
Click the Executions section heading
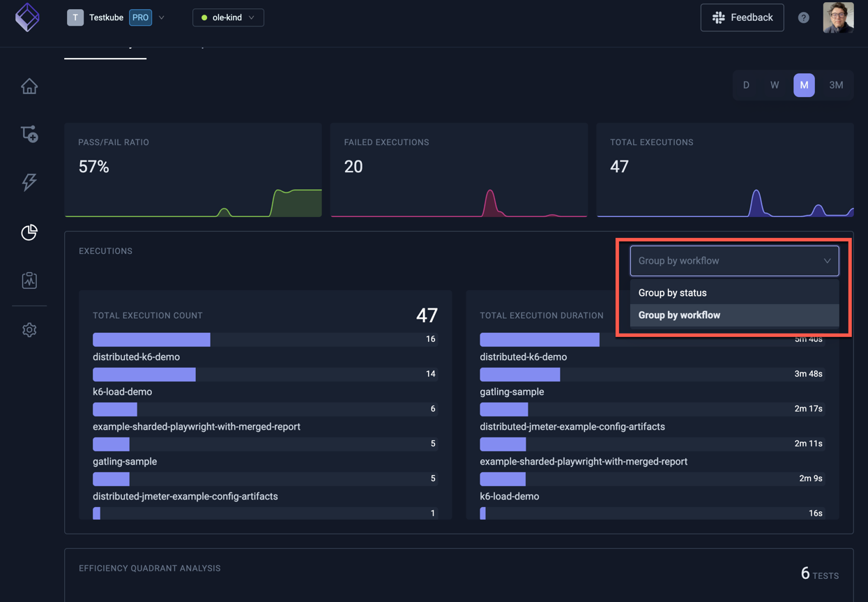(105, 251)
